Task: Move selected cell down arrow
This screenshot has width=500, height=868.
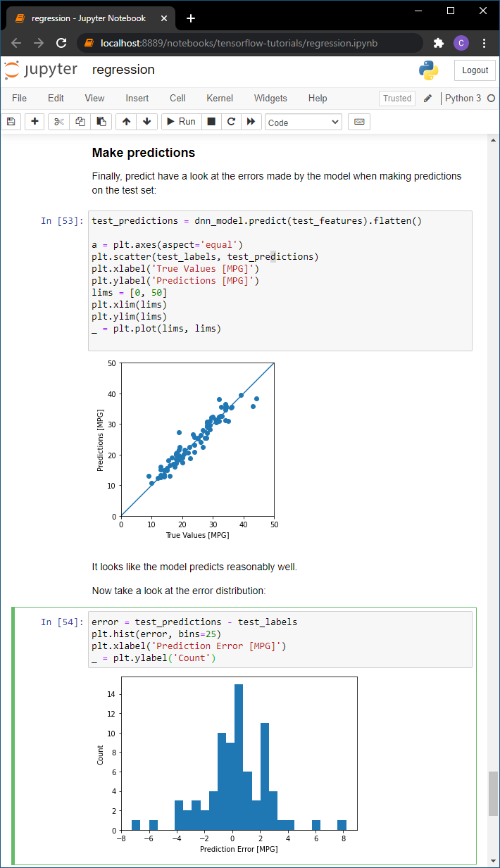Action: coord(146,122)
